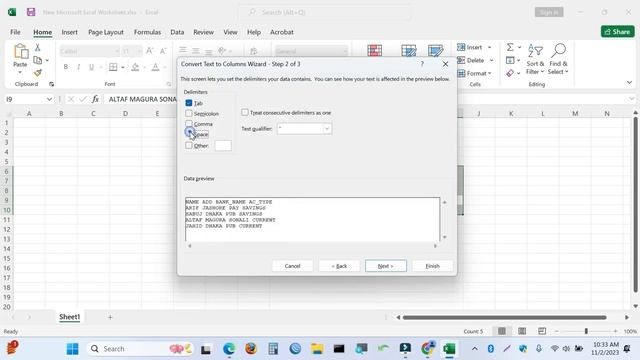Open the View ribbon tab
The width and height of the screenshot is (640, 360).
coord(230,32)
